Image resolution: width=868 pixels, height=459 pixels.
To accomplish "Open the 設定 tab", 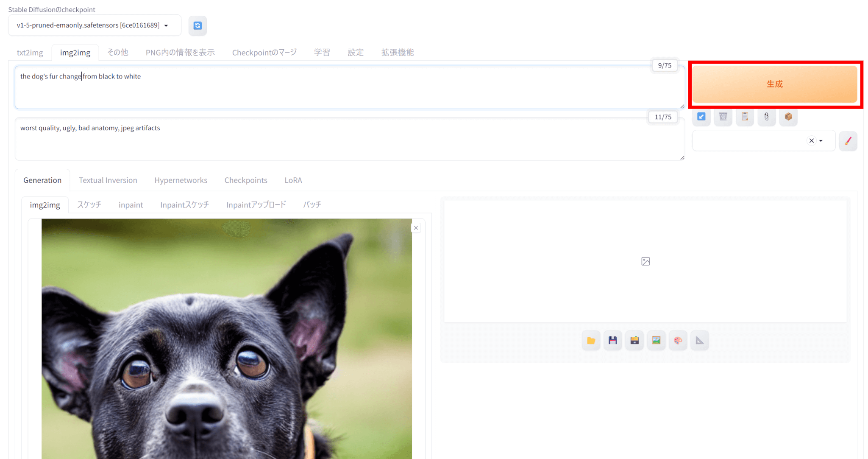I will pos(356,53).
